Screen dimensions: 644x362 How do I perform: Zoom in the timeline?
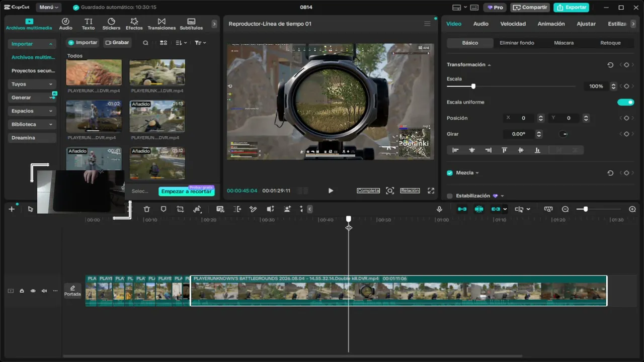coord(632,209)
